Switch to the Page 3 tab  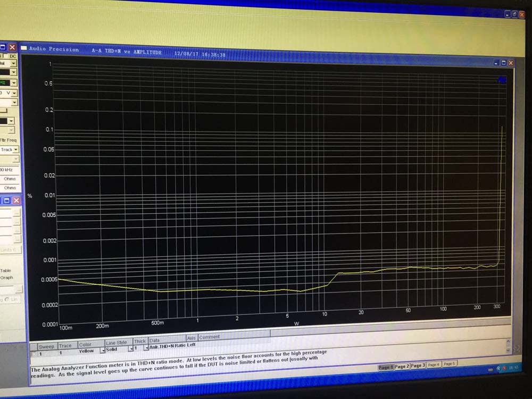pos(418,365)
